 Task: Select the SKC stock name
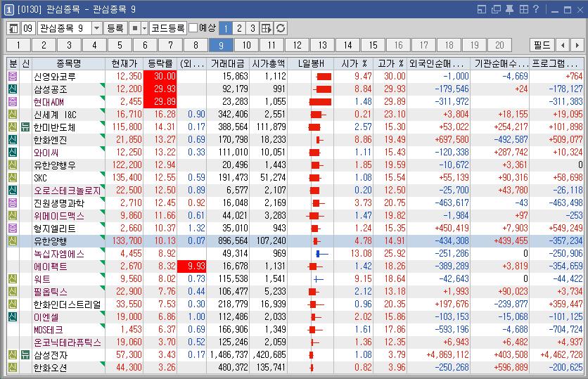pyautogui.click(x=41, y=178)
